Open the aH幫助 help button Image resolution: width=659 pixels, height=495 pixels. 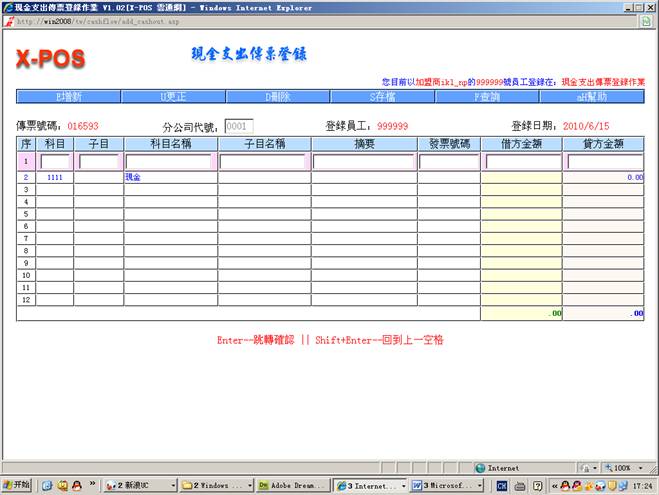[591, 97]
